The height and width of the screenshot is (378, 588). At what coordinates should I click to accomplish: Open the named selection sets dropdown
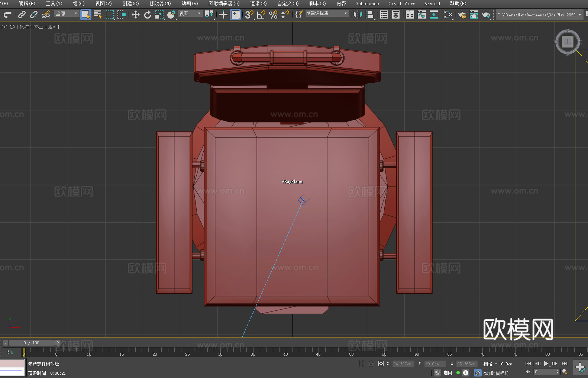[327, 13]
